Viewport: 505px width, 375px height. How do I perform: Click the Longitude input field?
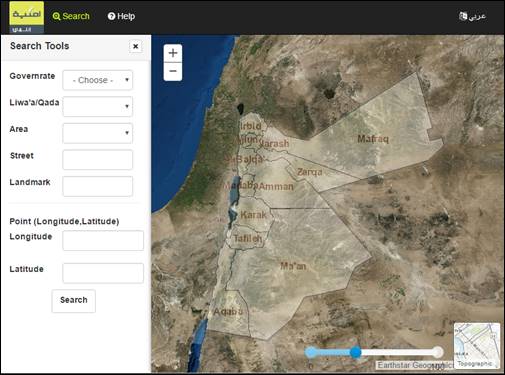click(x=103, y=240)
